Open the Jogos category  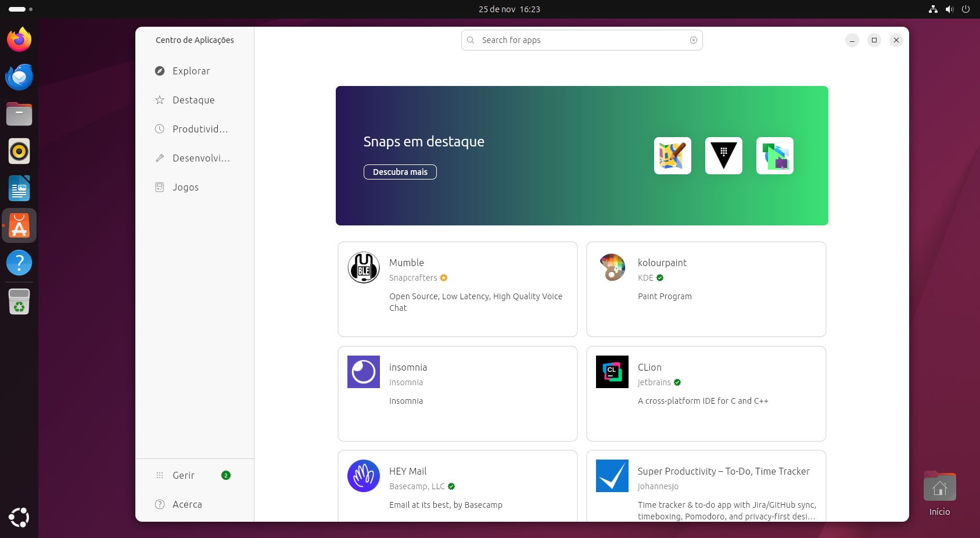click(x=185, y=186)
